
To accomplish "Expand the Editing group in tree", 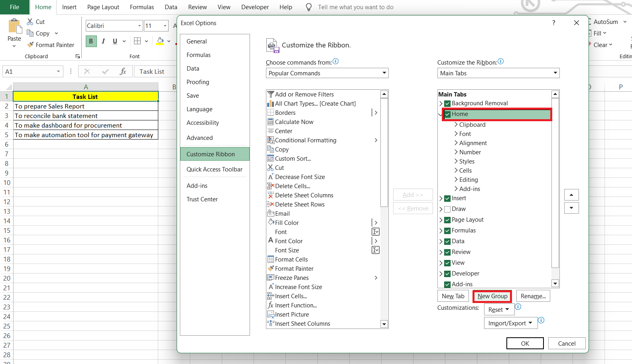I will pos(456,180).
